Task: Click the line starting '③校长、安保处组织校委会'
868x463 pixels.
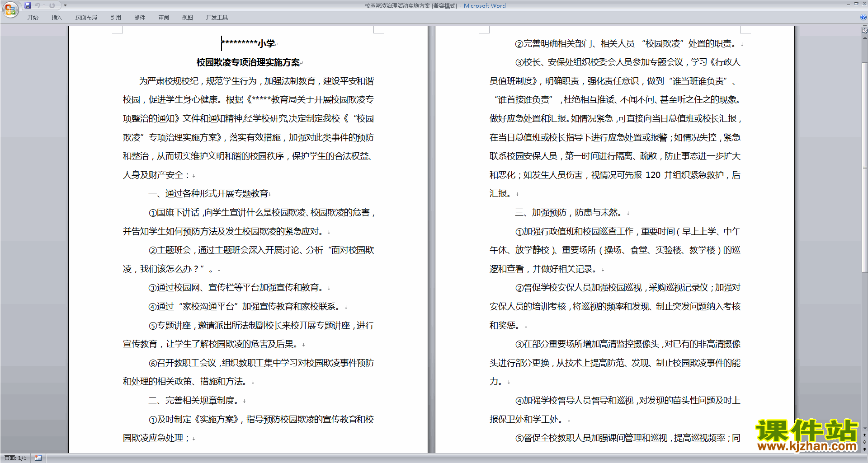Action: [628, 62]
